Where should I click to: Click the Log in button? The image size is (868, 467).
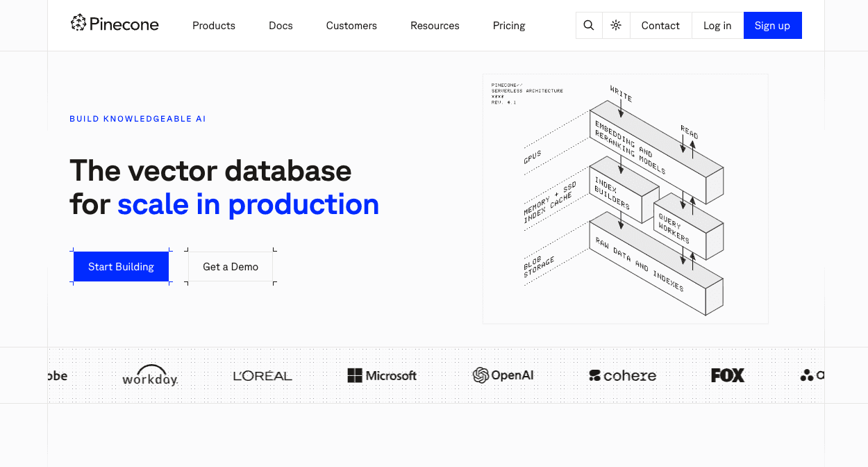tap(717, 25)
